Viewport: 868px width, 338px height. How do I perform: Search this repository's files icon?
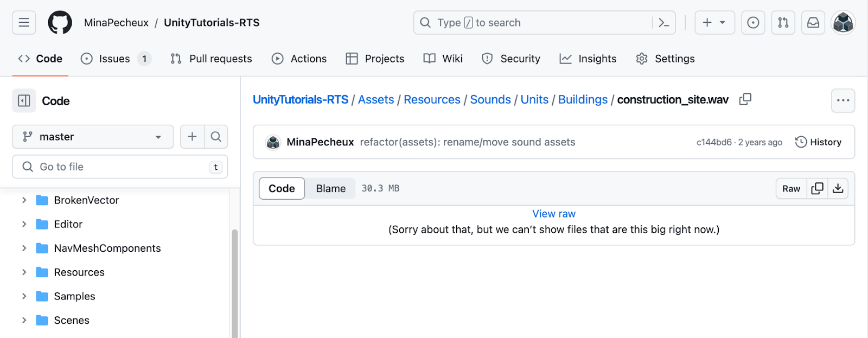[216, 137]
